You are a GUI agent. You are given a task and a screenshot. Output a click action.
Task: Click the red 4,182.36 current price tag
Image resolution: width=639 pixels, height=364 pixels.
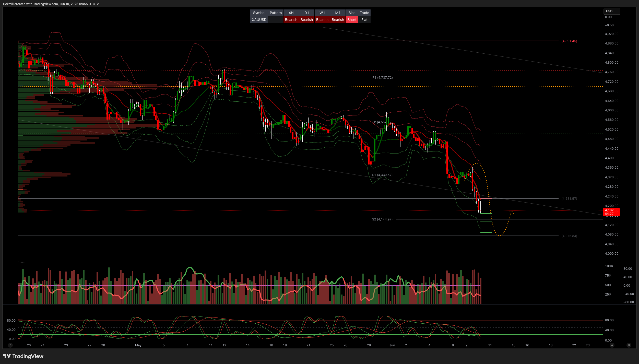pyautogui.click(x=611, y=212)
